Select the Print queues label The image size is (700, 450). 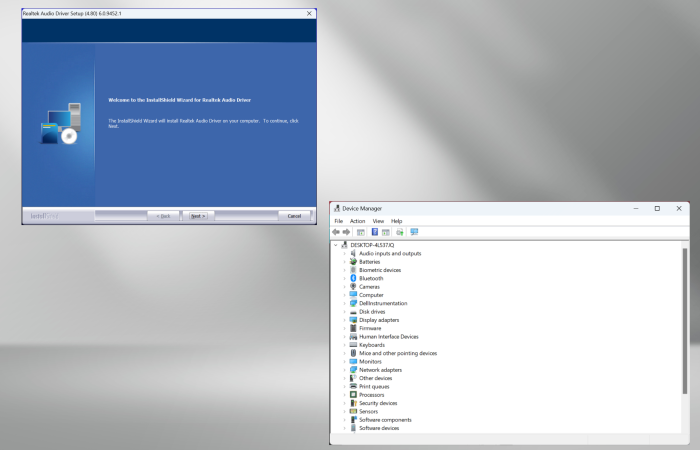tap(374, 387)
